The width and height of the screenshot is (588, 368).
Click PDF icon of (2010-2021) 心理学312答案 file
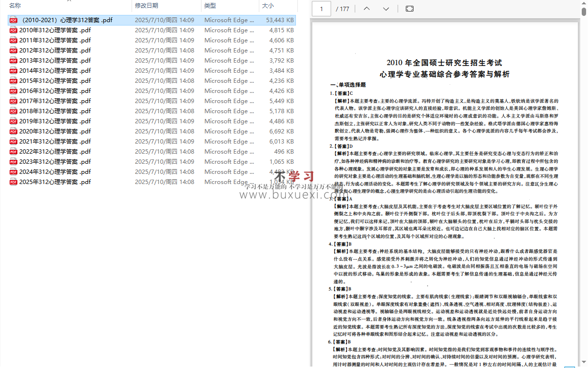pyautogui.click(x=13, y=20)
